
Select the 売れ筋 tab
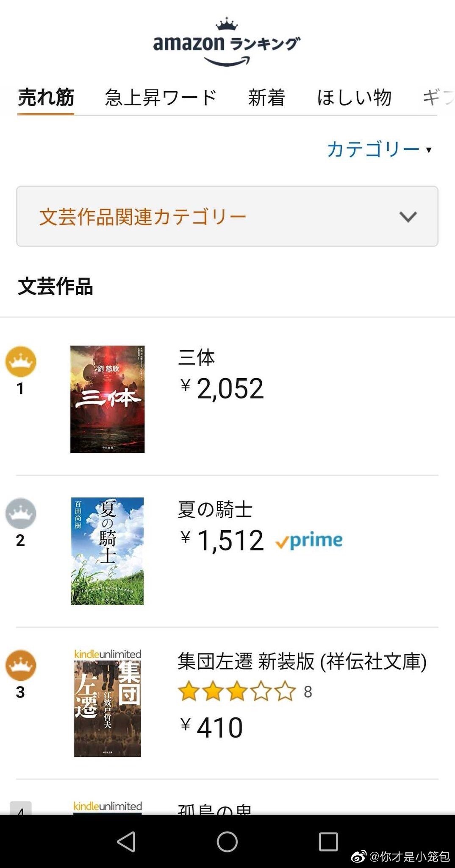46,98
